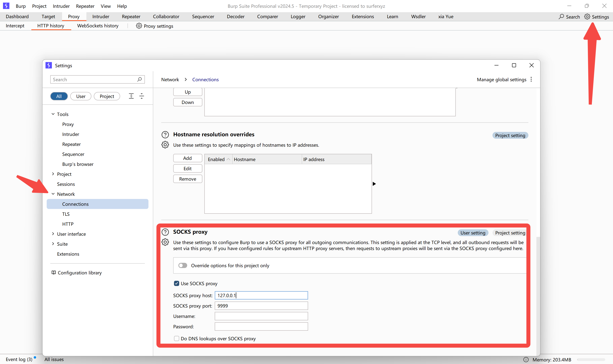The height and width of the screenshot is (364, 613).
Task: Click magnifier icon in Settings search box
Action: pyautogui.click(x=139, y=79)
